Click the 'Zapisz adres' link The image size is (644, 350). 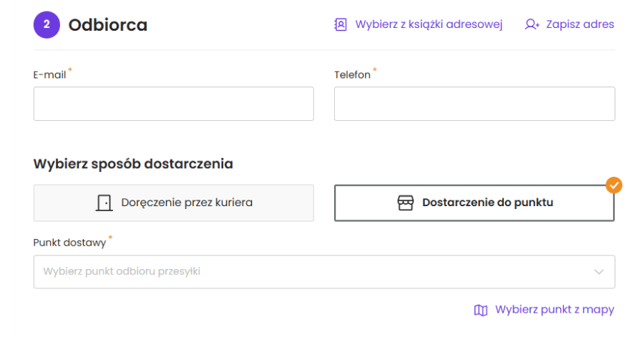click(580, 24)
